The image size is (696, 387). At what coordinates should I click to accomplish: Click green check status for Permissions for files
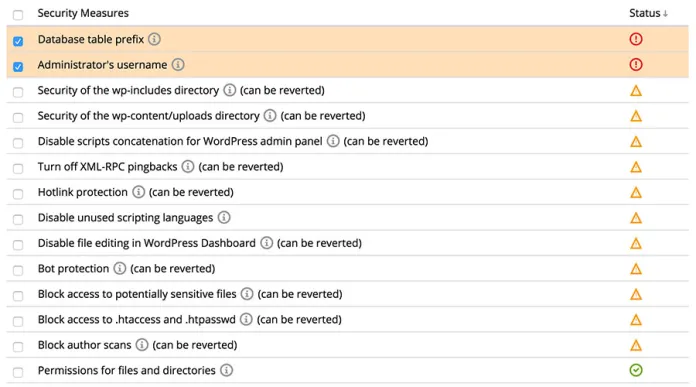tap(636, 370)
